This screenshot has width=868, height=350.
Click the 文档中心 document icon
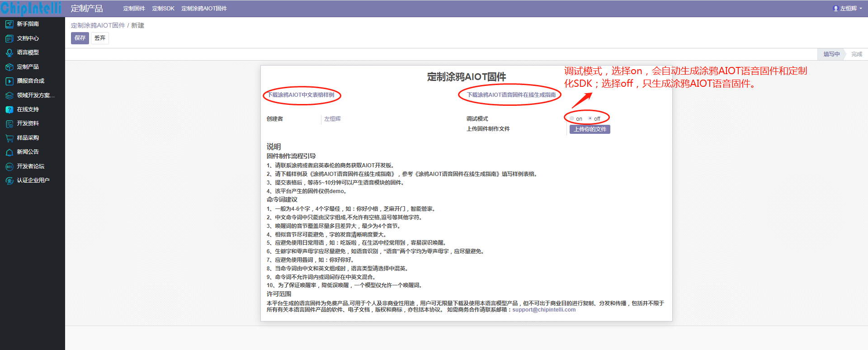[9, 38]
